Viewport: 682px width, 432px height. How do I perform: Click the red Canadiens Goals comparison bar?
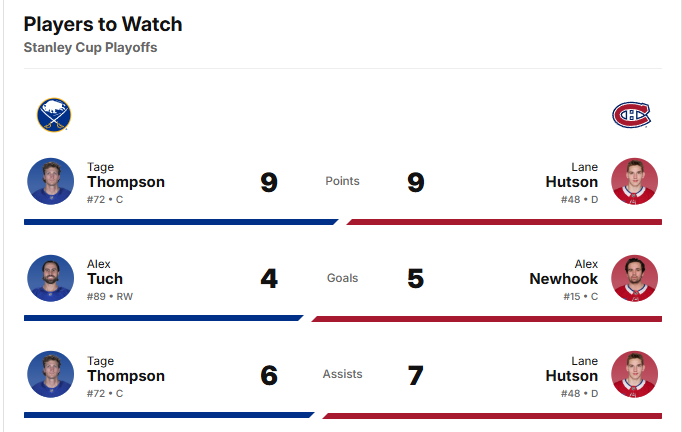487,319
